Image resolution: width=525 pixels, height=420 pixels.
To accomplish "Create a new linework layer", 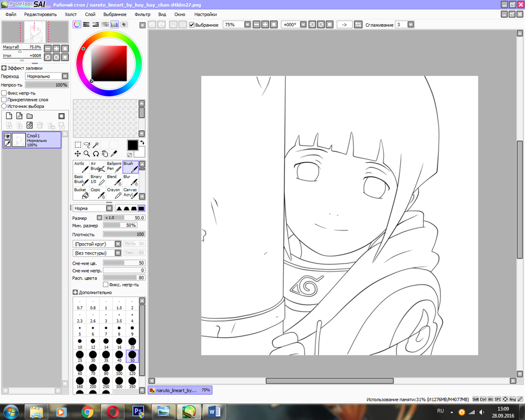I will click(x=20, y=116).
